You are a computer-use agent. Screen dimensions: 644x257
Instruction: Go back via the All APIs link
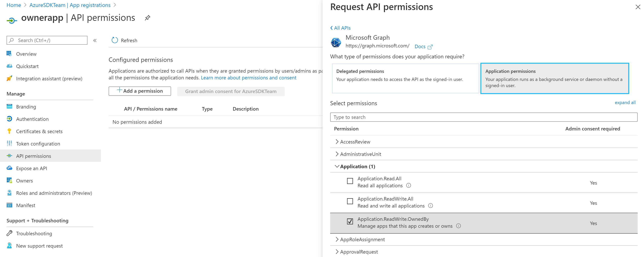(341, 28)
